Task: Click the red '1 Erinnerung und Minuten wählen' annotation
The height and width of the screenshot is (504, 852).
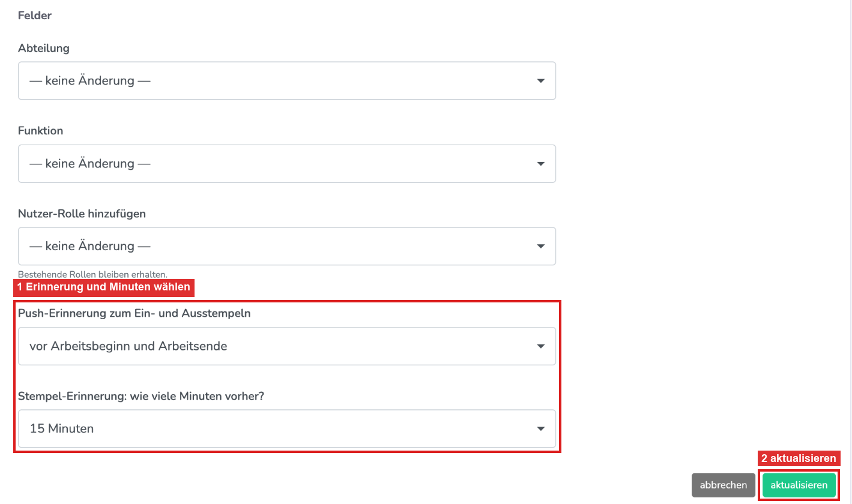Action: coord(104,287)
